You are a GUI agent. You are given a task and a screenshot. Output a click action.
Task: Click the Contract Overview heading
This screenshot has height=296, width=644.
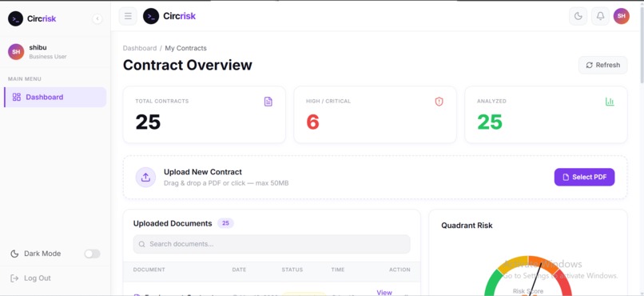tap(187, 65)
